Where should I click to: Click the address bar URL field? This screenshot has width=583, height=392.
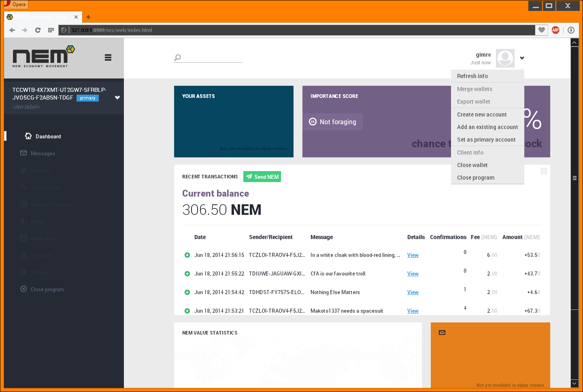point(302,30)
